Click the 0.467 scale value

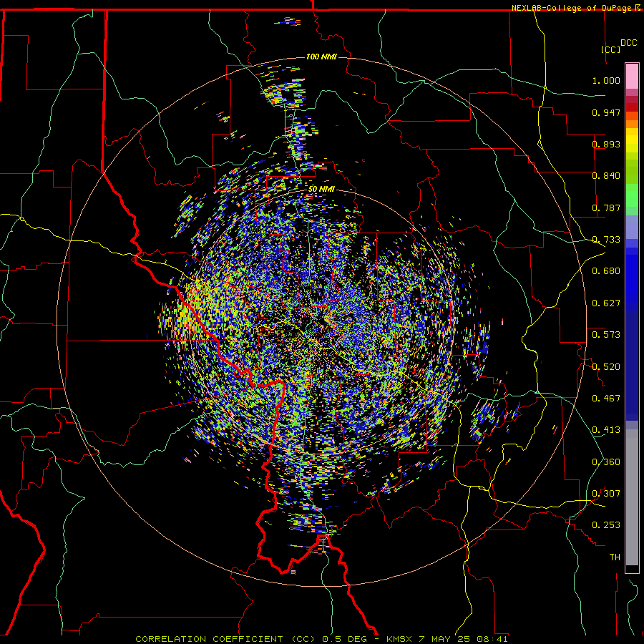click(606, 399)
